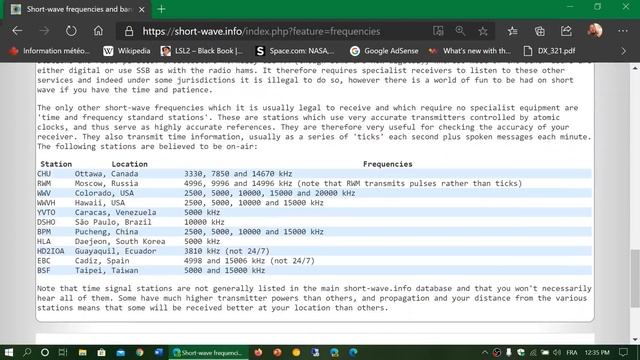
Task: Expand the overflow favorites chevron
Action: pos(623,51)
